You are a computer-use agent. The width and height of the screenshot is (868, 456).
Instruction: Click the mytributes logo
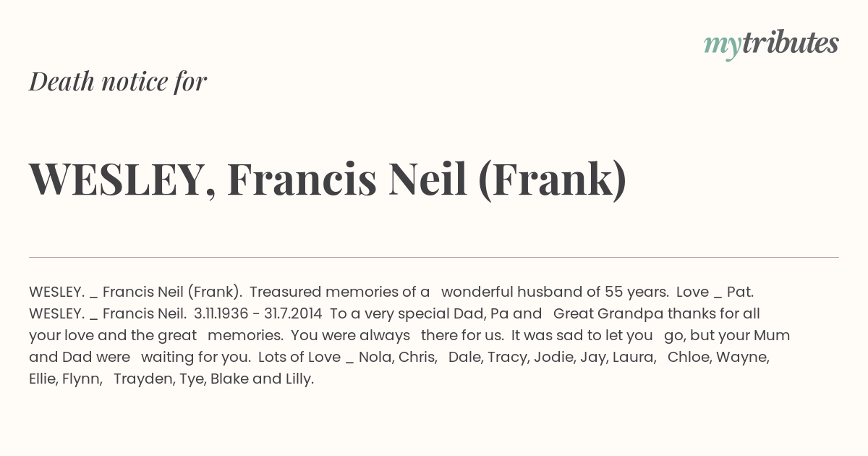tap(771, 44)
